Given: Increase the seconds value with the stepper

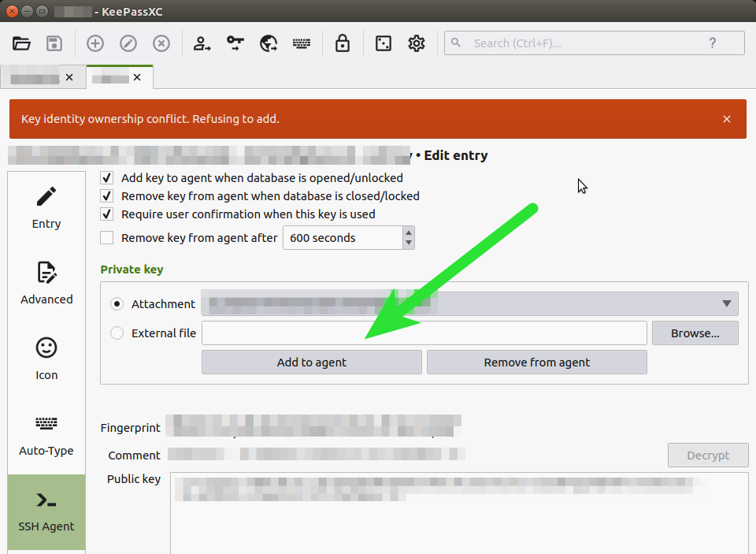Looking at the screenshot, I should point(409,233).
